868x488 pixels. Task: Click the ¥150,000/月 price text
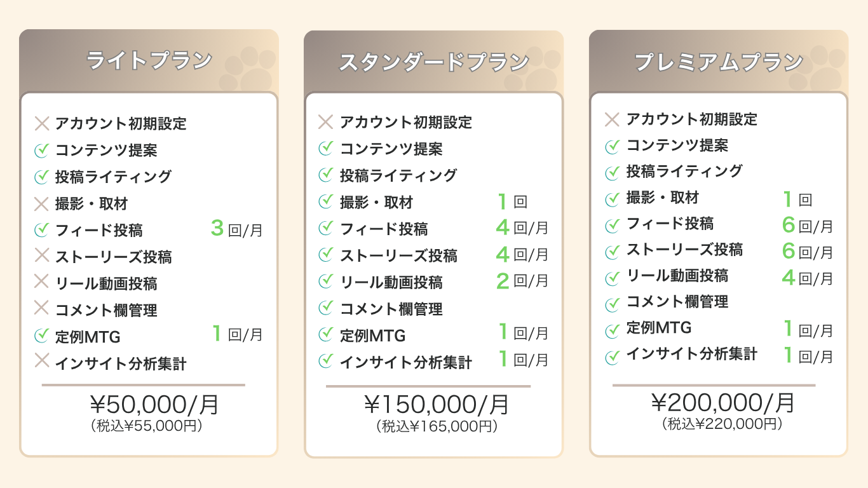pos(437,405)
